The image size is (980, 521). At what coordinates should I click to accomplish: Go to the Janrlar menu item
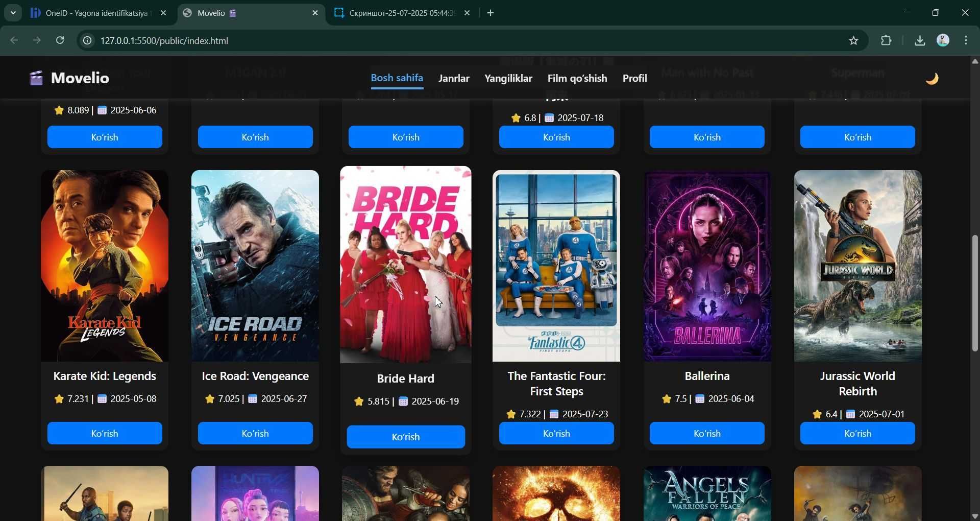tap(454, 78)
